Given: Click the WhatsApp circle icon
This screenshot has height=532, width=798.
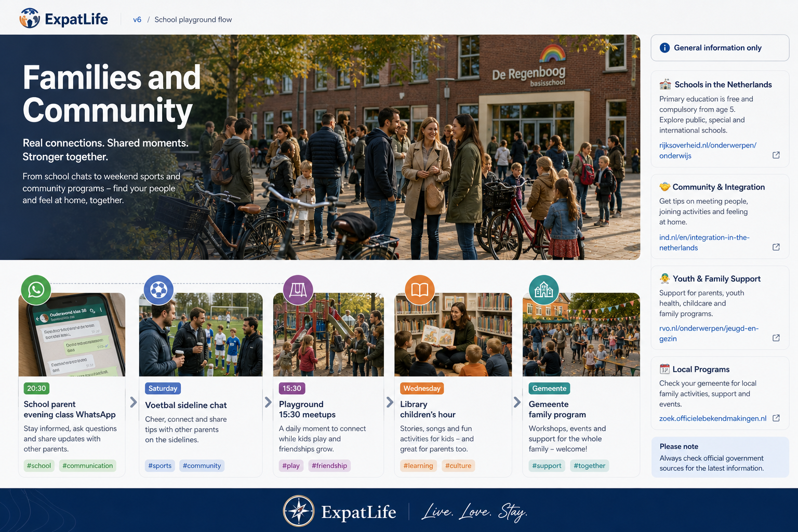Looking at the screenshot, I should [36, 289].
